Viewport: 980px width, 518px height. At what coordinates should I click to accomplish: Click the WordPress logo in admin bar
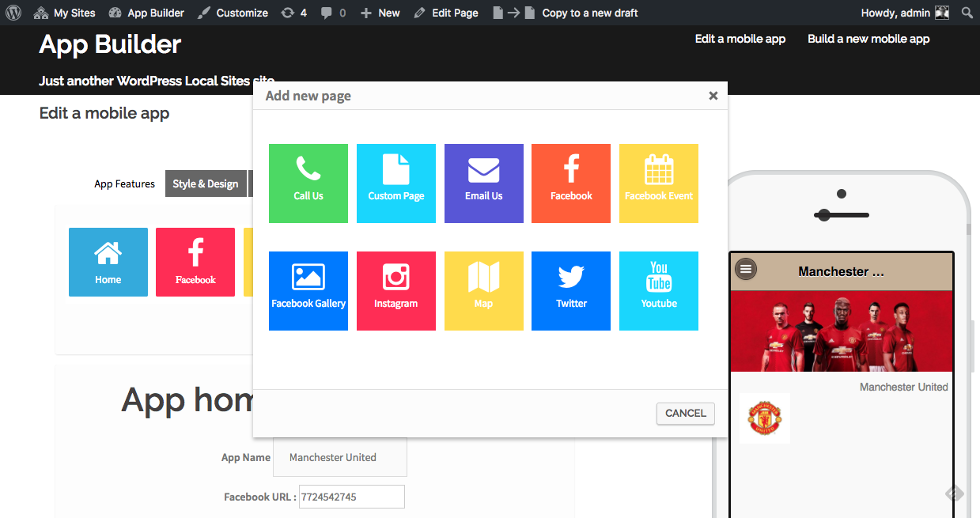13,13
